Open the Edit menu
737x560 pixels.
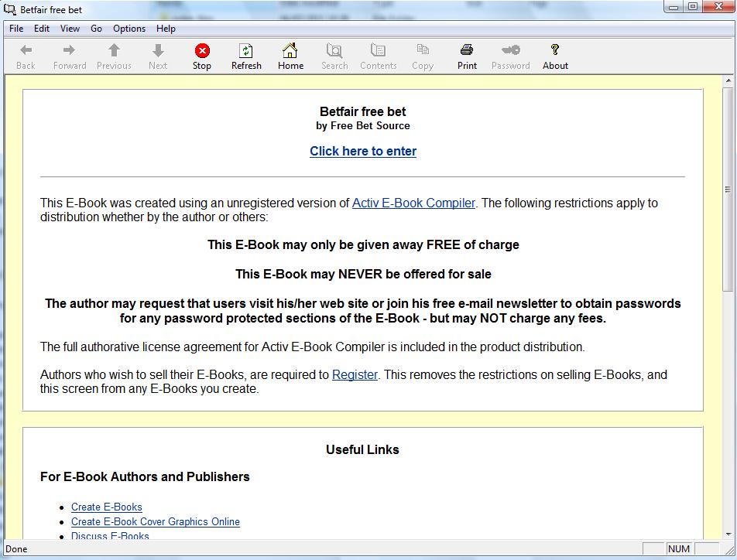[x=41, y=29]
